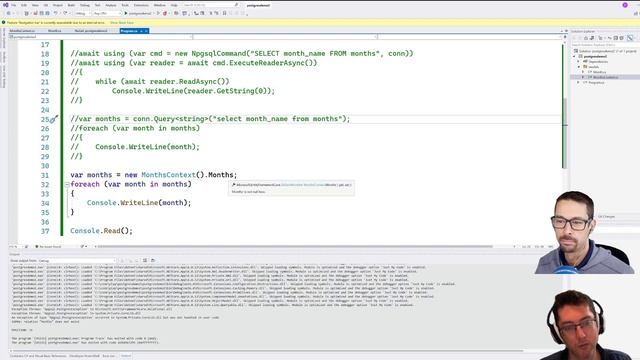Open the Extensions menu
The height and width of the screenshot is (360, 640).
pos(141,5)
